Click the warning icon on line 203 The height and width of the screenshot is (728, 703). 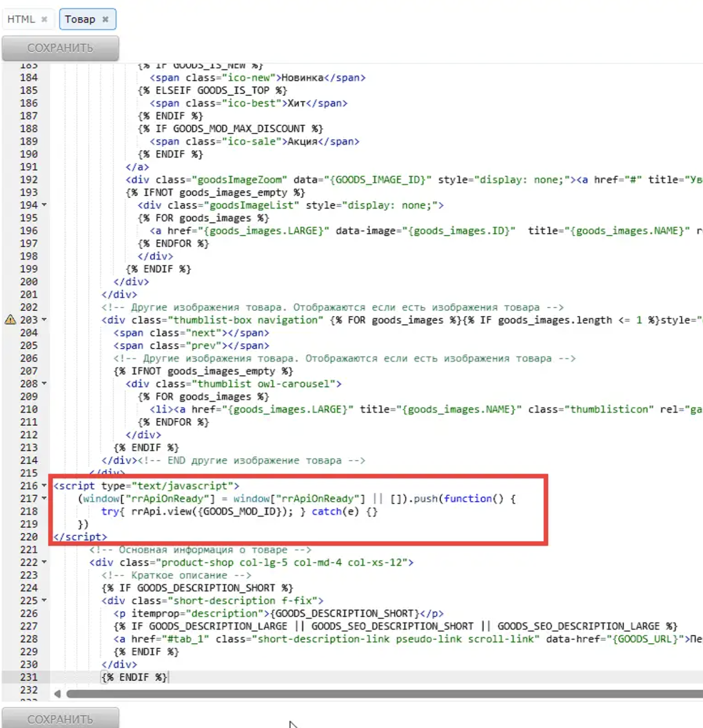coord(10,320)
